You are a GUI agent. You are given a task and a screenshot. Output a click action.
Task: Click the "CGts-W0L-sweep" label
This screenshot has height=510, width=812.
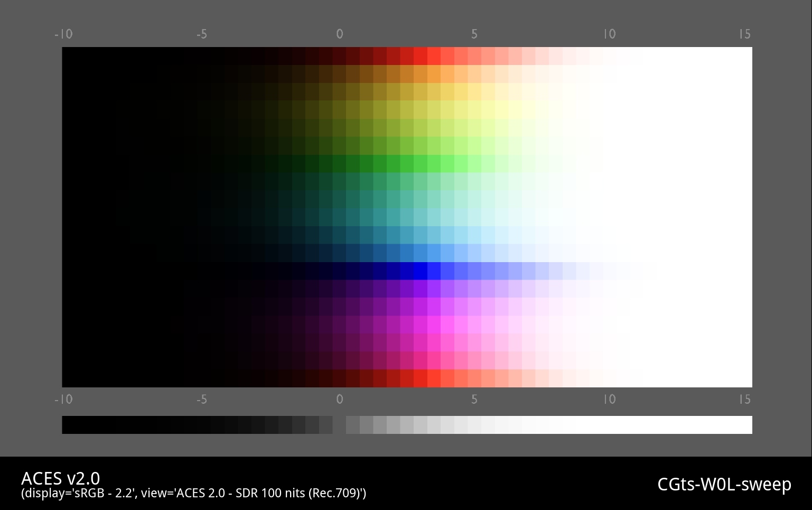click(x=724, y=484)
